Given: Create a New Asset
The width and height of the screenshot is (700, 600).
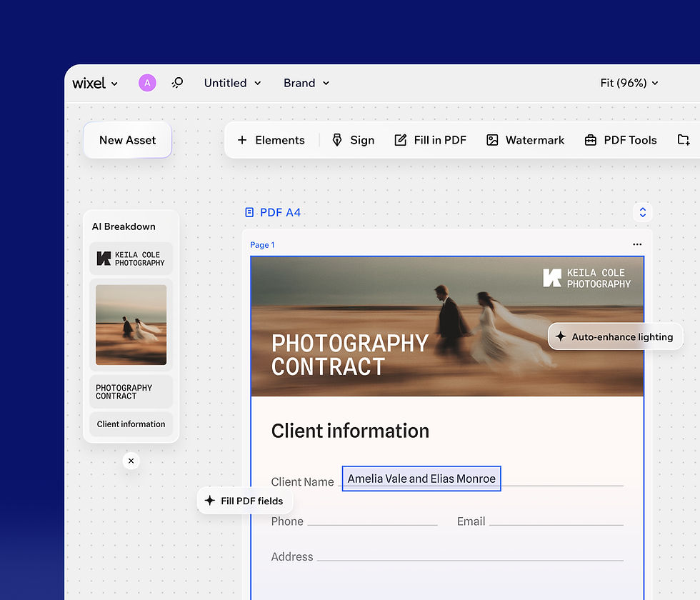Looking at the screenshot, I should (x=127, y=140).
